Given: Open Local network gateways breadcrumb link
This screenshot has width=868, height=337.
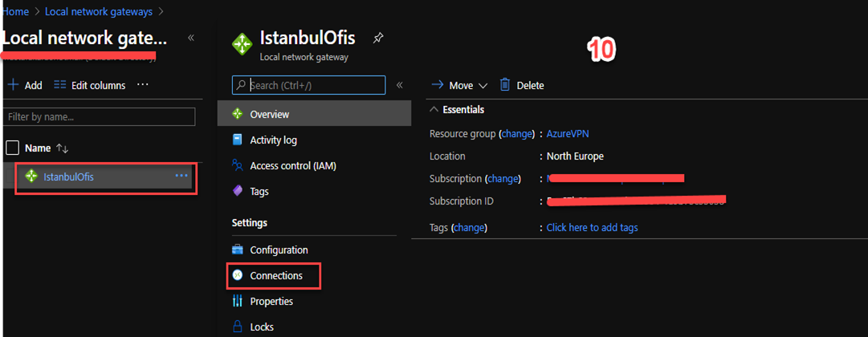Looking at the screenshot, I should click(x=99, y=11).
